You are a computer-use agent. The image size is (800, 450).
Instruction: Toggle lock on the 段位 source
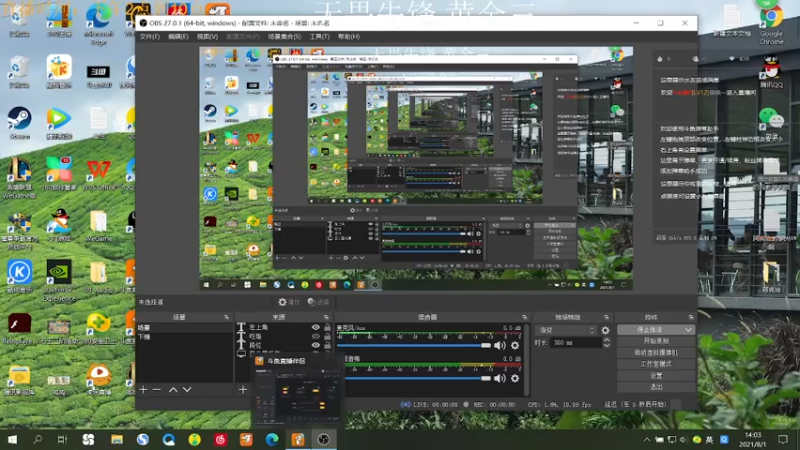tap(327, 345)
